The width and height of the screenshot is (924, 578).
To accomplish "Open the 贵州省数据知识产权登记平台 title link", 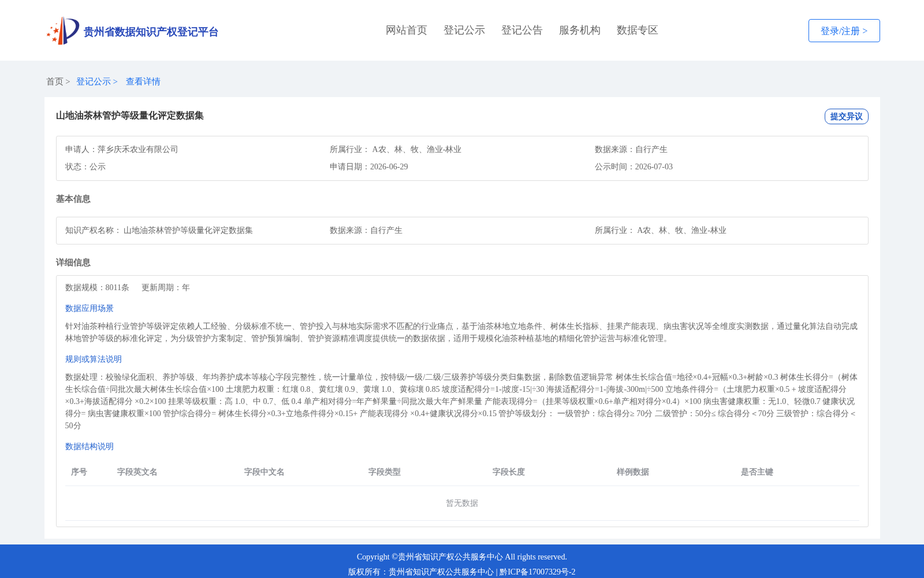I will [151, 32].
